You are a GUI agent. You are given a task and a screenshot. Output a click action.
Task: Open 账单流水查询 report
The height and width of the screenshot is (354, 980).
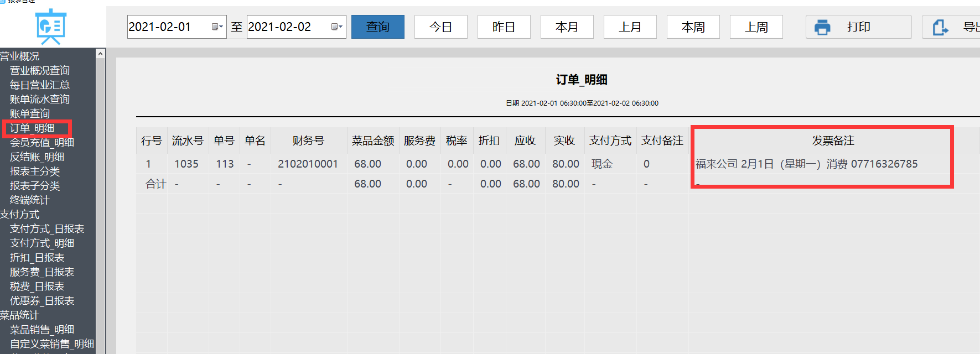40,99
